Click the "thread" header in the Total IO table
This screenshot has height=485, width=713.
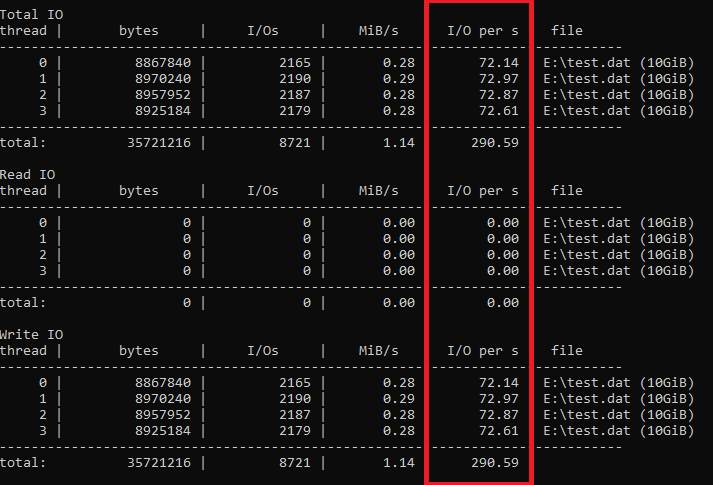point(24,31)
